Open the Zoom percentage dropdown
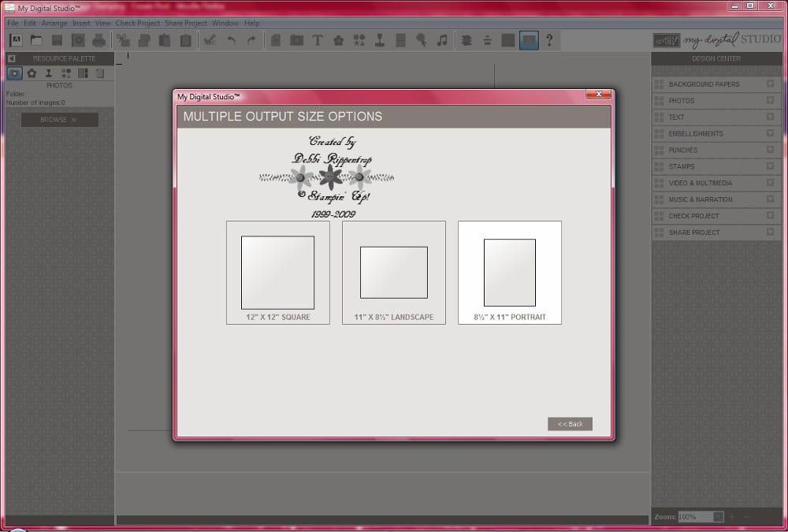 (719, 517)
